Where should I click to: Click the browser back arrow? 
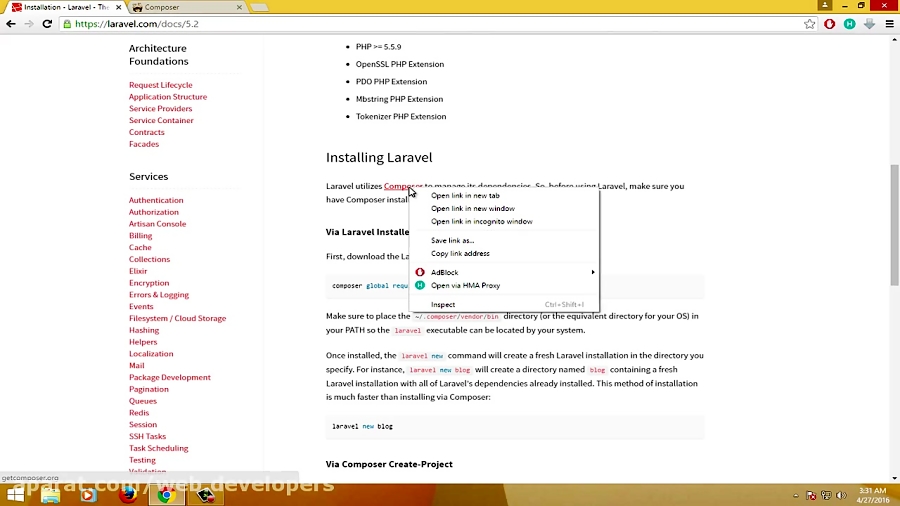click(11, 24)
